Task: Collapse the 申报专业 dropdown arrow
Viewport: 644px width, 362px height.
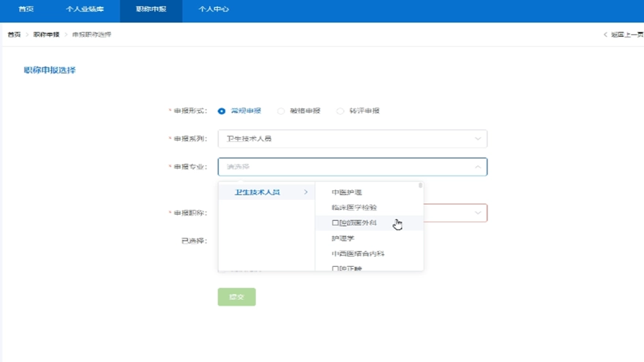Action: pos(478,167)
